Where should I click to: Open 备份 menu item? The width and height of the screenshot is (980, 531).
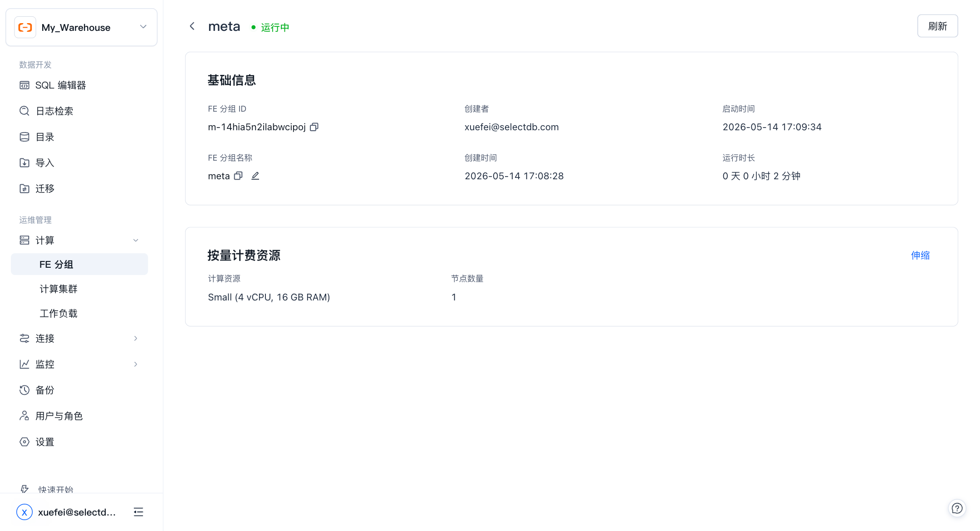coord(79,390)
